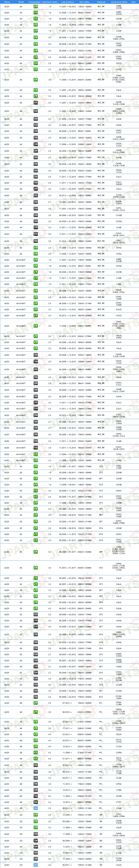This screenshot has height=868, width=139.
Task: Select the '368kW / 500KM' power cell
Action: [84, 758]
